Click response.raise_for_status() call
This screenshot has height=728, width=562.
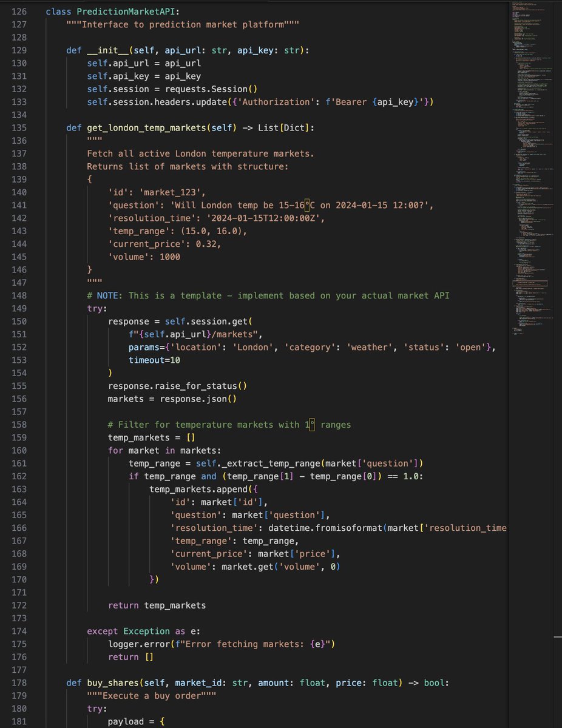pyautogui.click(x=177, y=386)
